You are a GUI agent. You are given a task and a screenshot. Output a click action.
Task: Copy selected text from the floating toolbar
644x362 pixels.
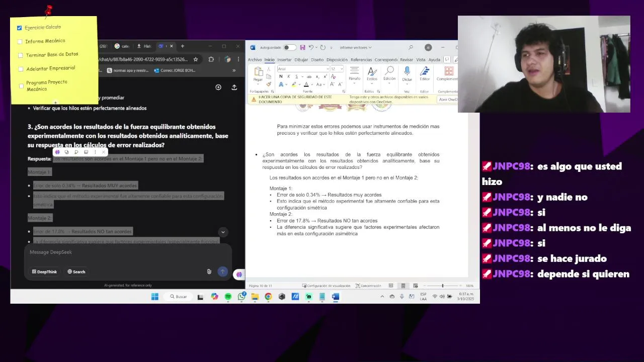click(66, 152)
